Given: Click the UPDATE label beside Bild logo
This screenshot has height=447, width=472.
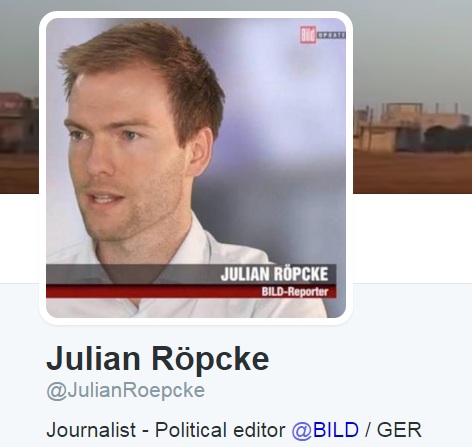Looking at the screenshot, I should pyautogui.click(x=331, y=35).
